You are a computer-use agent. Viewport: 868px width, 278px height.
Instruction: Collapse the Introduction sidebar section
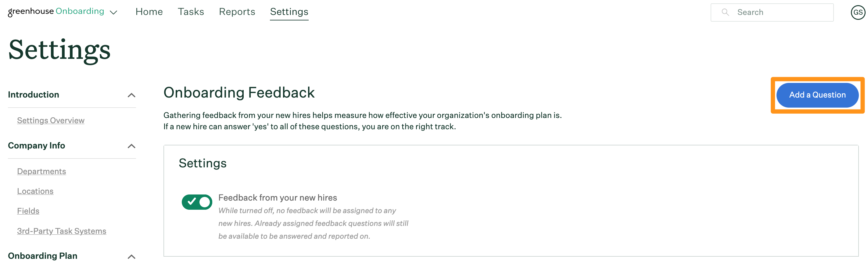[131, 95]
